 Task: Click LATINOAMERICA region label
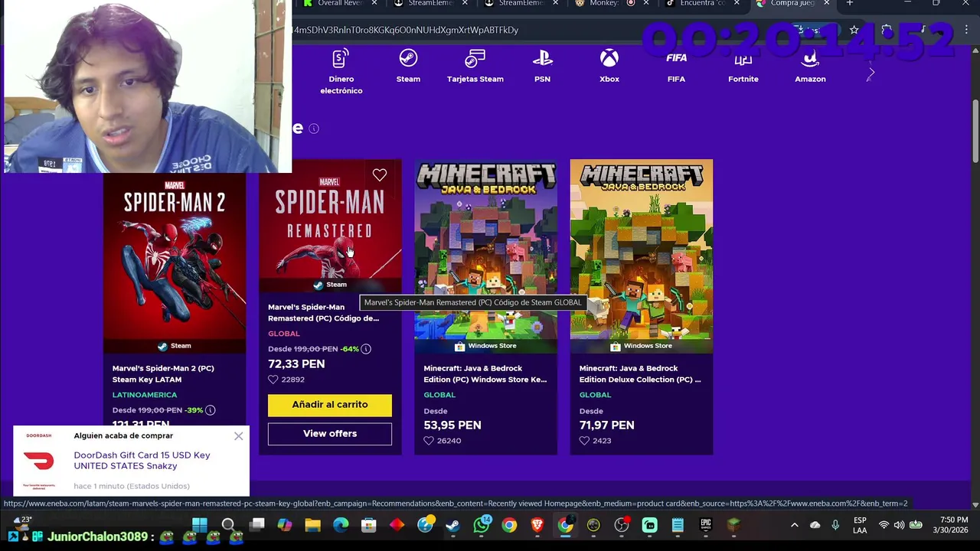tap(145, 395)
